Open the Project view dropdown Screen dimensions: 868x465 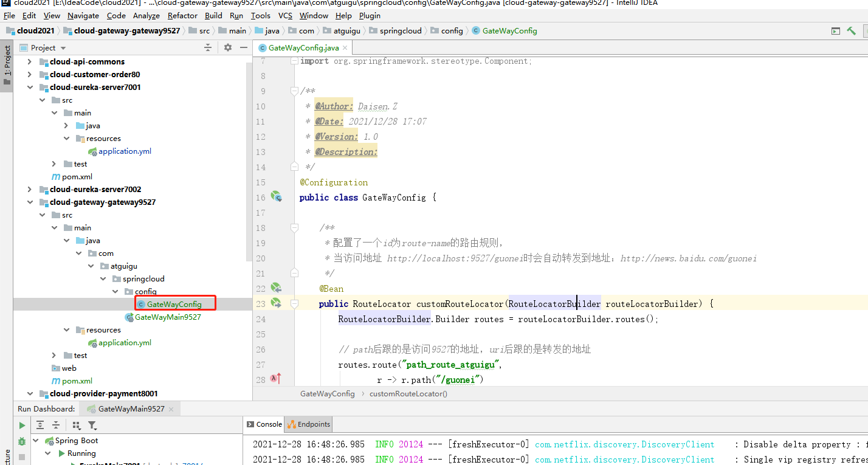(x=63, y=48)
